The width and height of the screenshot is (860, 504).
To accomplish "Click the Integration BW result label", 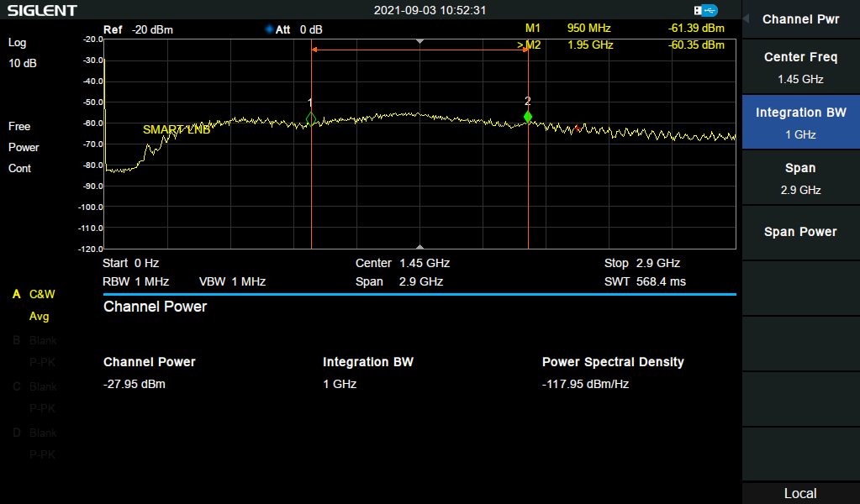I will click(368, 361).
